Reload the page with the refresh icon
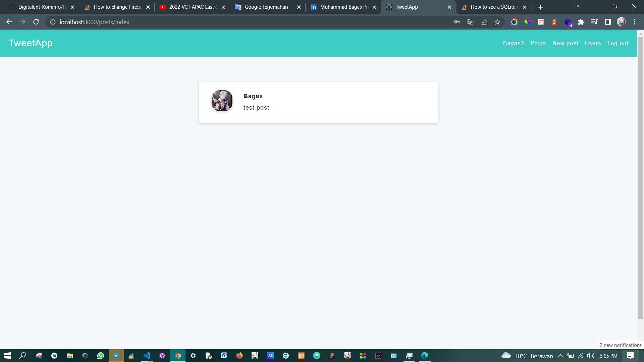The width and height of the screenshot is (644, 362). coord(36,22)
